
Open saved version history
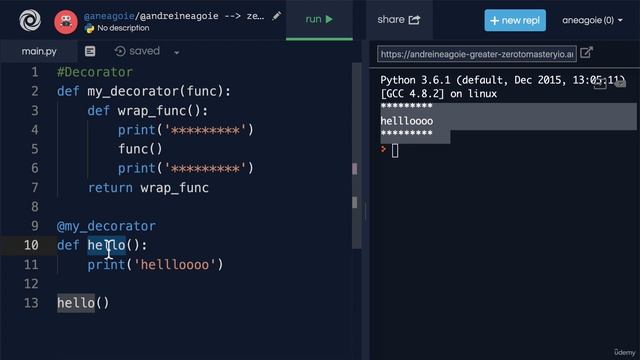[x=137, y=51]
